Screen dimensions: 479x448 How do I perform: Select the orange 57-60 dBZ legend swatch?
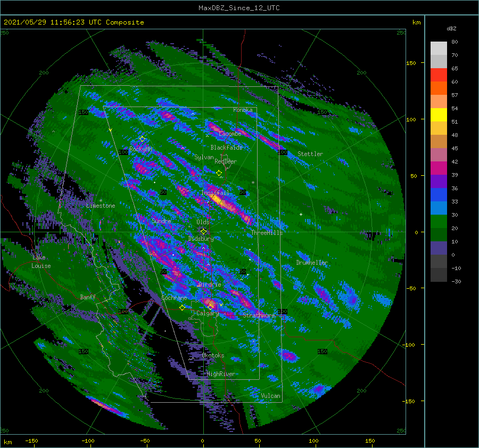click(439, 88)
